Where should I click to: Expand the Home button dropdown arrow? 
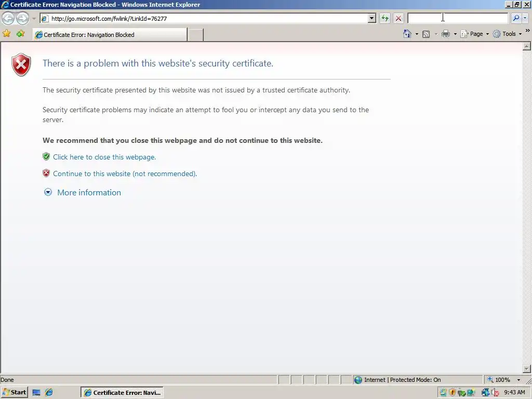(417, 34)
